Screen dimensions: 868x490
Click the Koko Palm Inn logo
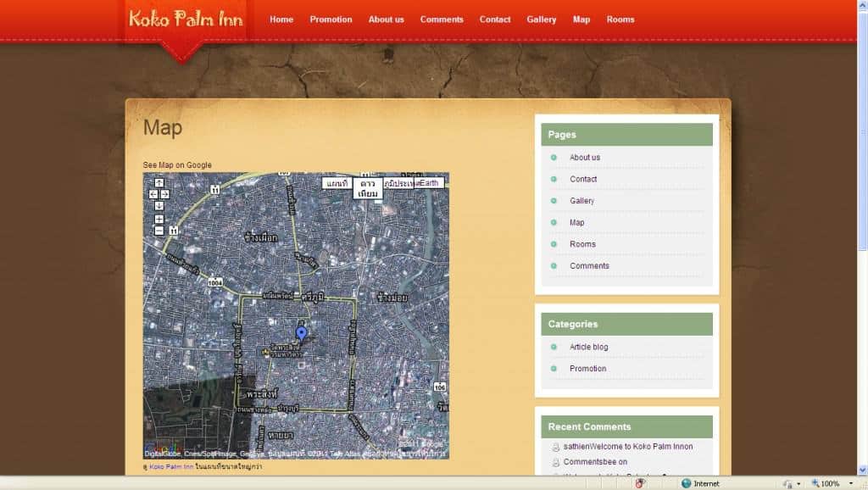186,19
